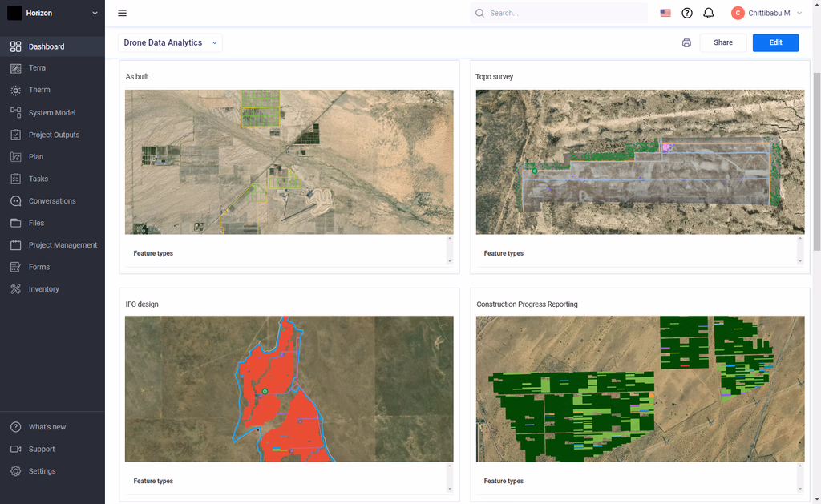Click the Project Management calendar icon

coord(16,245)
